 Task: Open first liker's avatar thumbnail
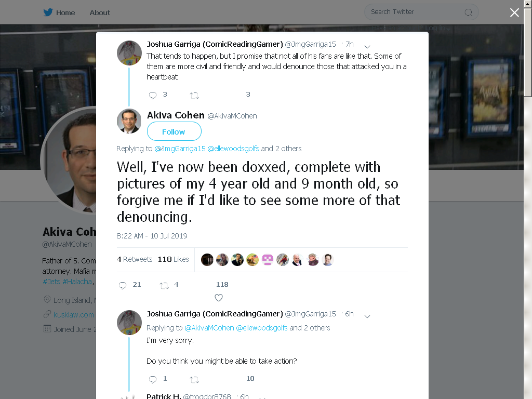207,260
